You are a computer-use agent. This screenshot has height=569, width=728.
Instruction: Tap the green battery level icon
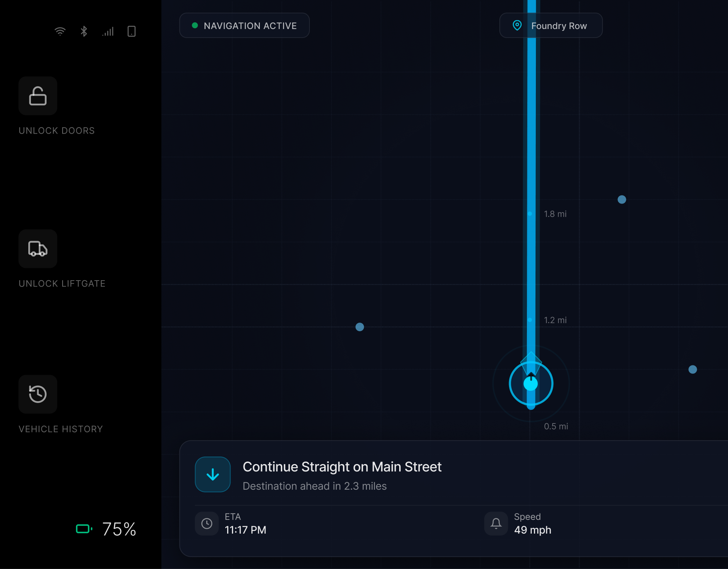pyautogui.click(x=83, y=529)
